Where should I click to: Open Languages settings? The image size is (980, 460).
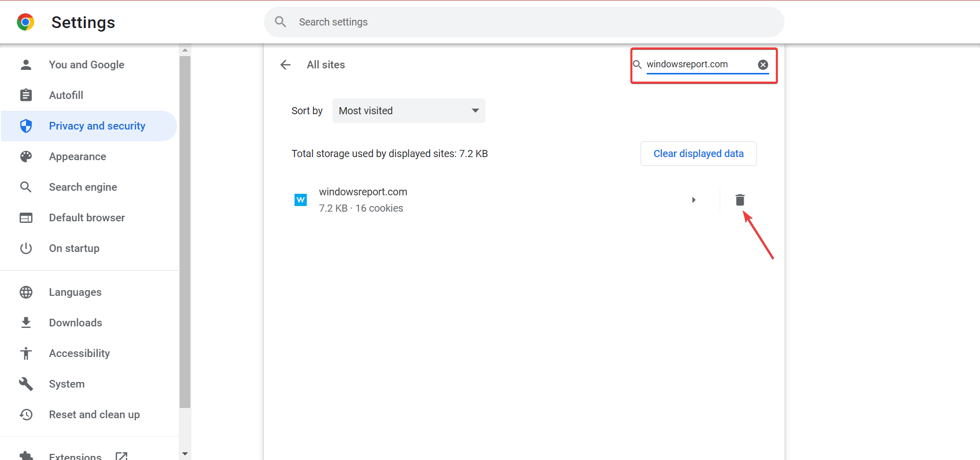pos(89,292)
